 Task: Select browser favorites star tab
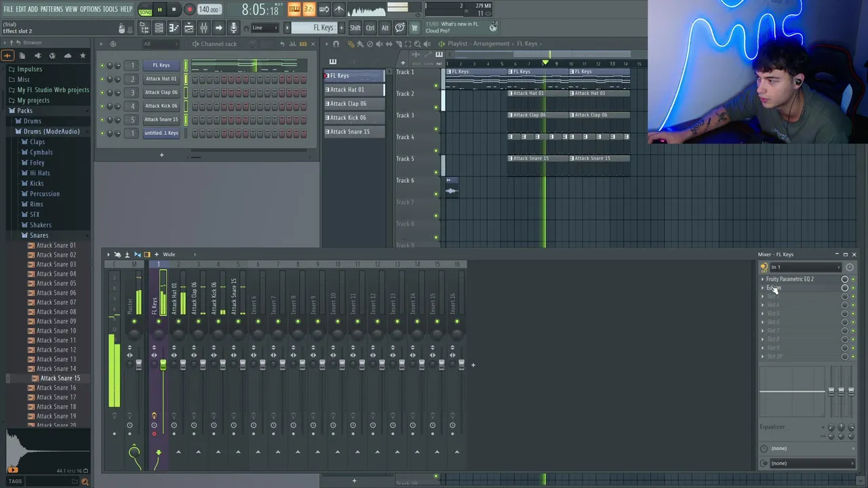tap(83, 56)
